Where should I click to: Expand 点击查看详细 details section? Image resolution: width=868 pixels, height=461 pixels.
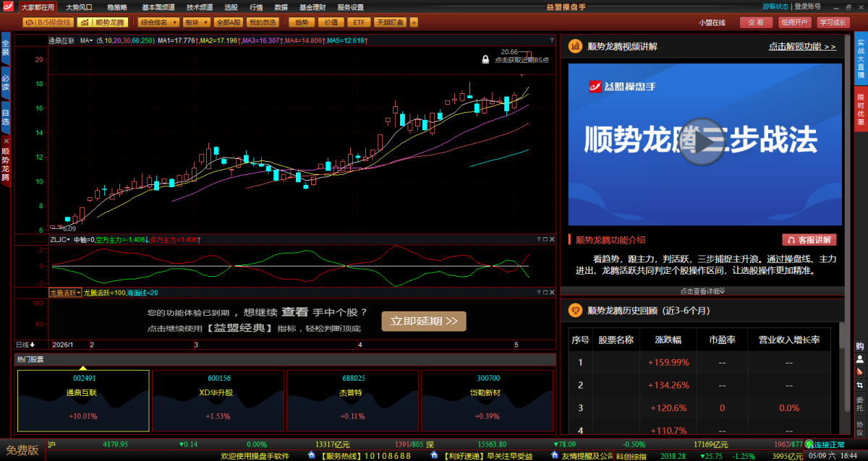click(x=702, y=291)
